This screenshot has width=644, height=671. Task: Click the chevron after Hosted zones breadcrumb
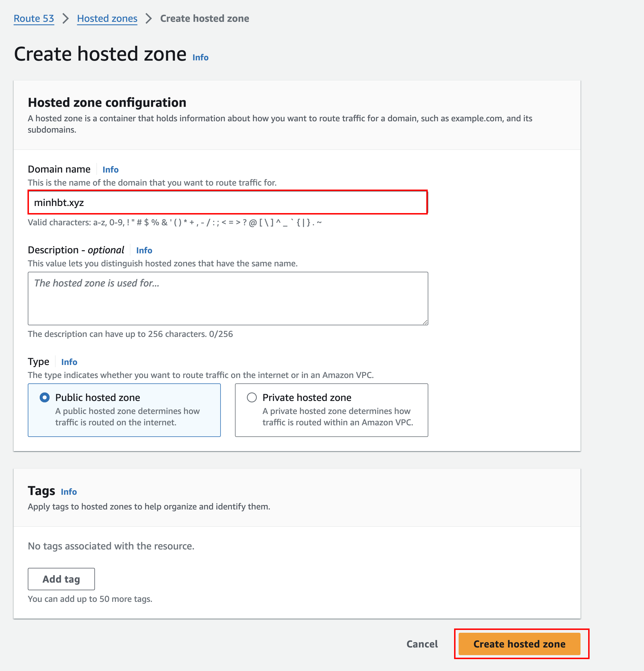(x=149, y=18)
